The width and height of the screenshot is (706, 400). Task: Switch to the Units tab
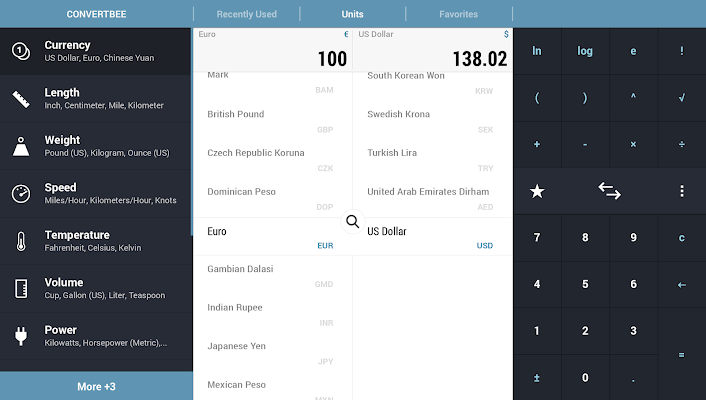click(x=352, y=14)
